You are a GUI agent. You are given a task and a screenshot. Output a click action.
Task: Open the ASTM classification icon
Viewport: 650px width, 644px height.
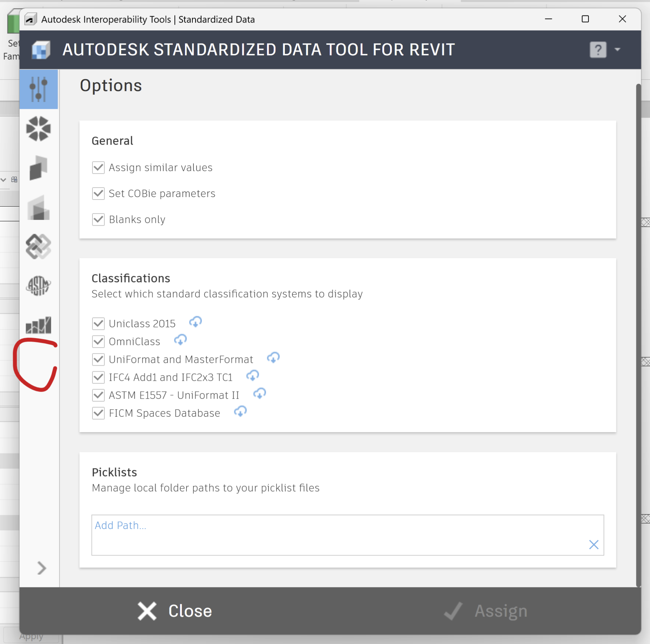39,286
